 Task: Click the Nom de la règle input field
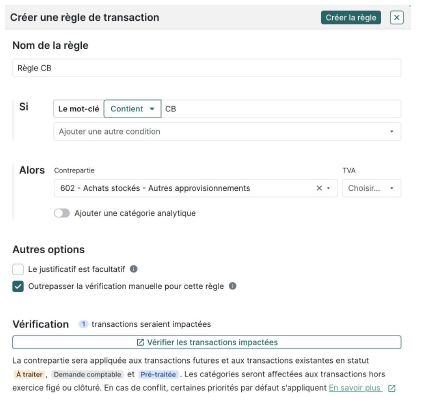pos(207,68)
